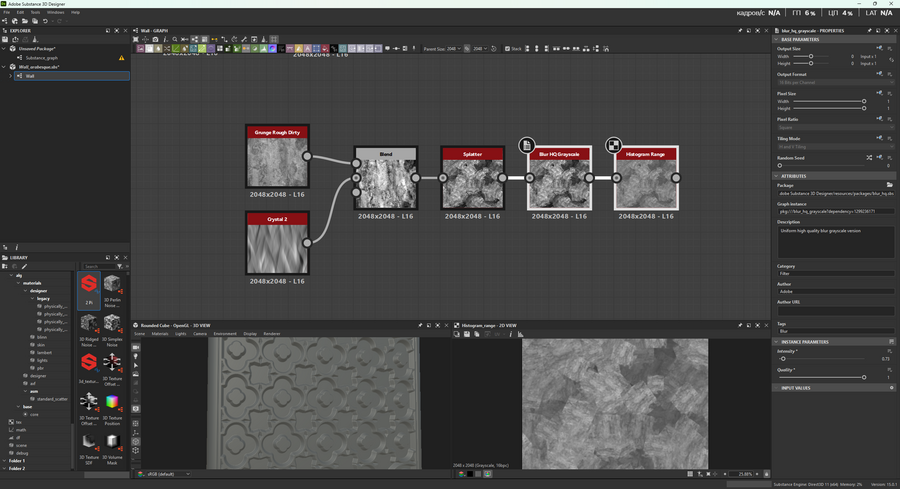Open the sRGB (default) color space dropdown
Image resolution: width=900 pixels, height=489 pixels.
(x=166, y=474)
